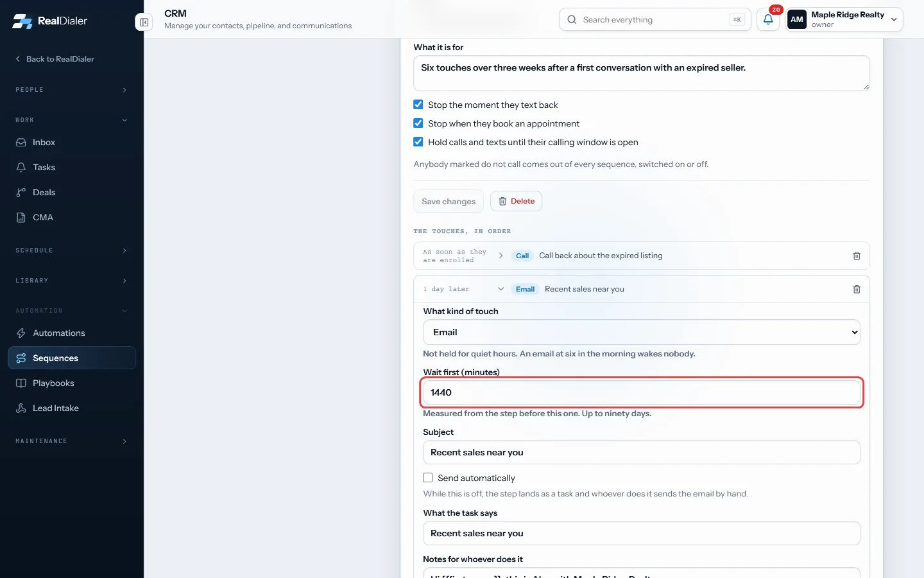Open the What kind of touch dropdown
924x578 pixels.
(642, 333)
